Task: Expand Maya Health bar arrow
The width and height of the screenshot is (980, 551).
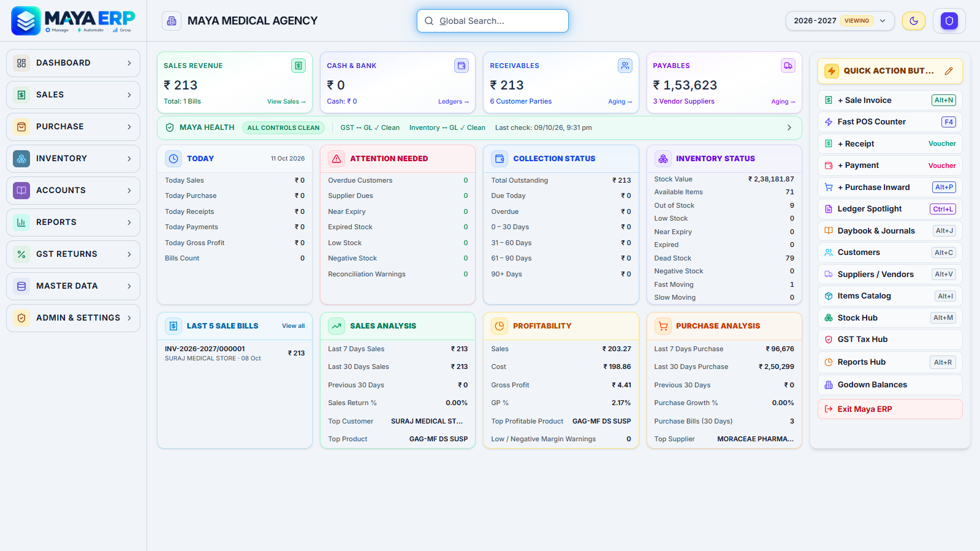Action: [x=789, y=127]
